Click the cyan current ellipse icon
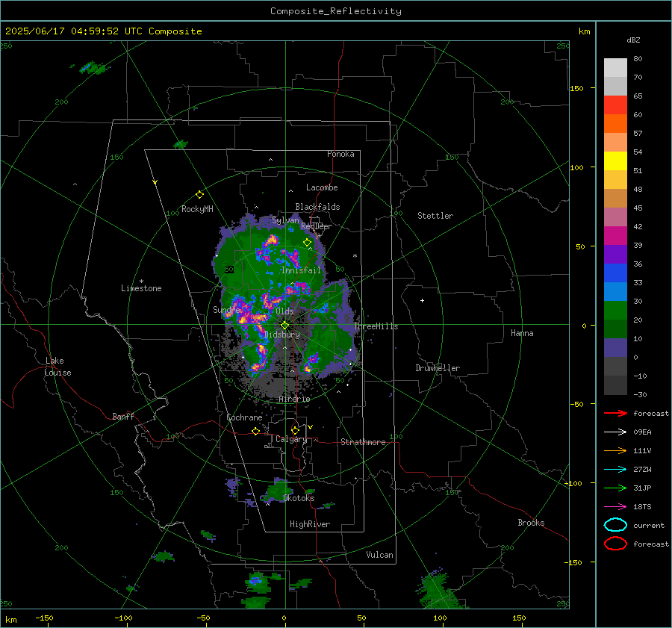This screenshot has height=628, width=672. (x=615, y=525)
